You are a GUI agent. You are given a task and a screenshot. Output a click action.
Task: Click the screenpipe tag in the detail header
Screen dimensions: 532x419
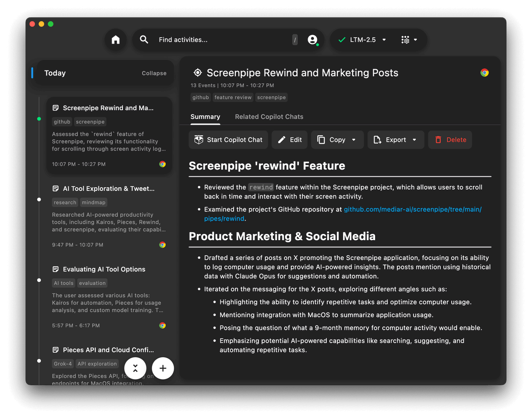[x=271, y=97]
